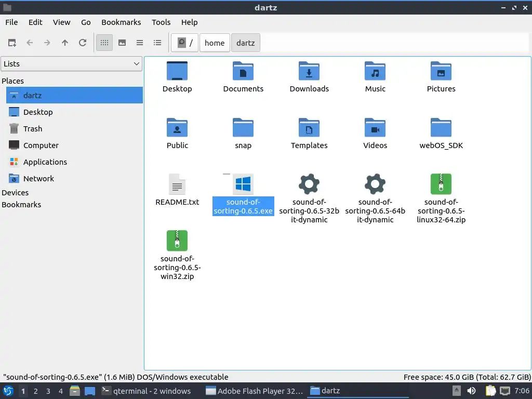This screenshot has width=532, height=399.
Task: Click the root path button
Action: click(x=184, y=43)
